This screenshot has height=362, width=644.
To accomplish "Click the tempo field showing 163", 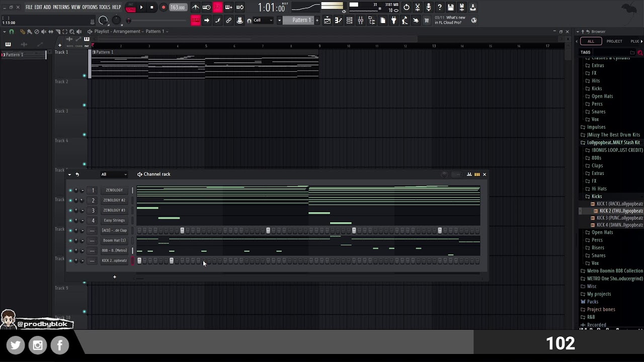I will tap(177, 8).
